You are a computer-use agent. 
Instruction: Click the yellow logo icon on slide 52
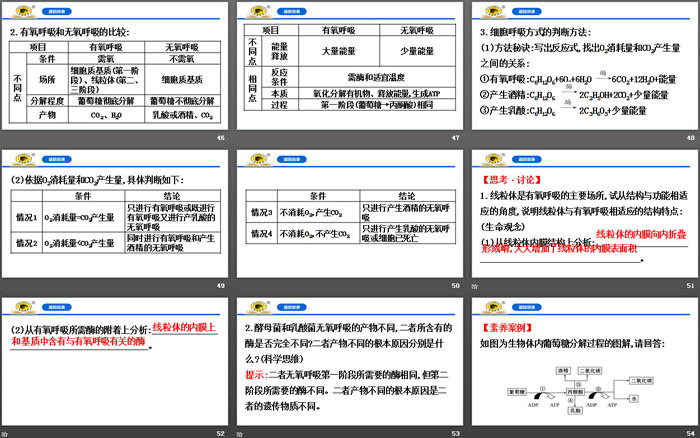click(x=24, y=307)
